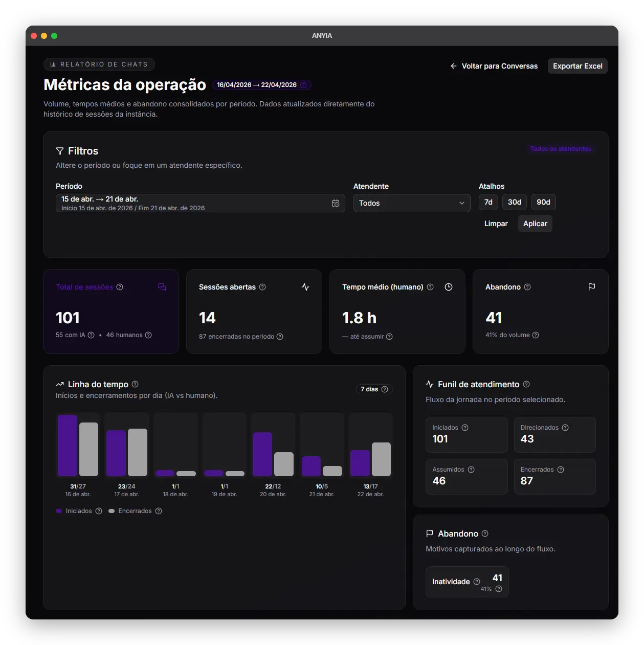Image resolution: width=644 pixels, height=645 pixels.
Task: Toggle the Iniciados legend series
Action: (x=74, y=511)
